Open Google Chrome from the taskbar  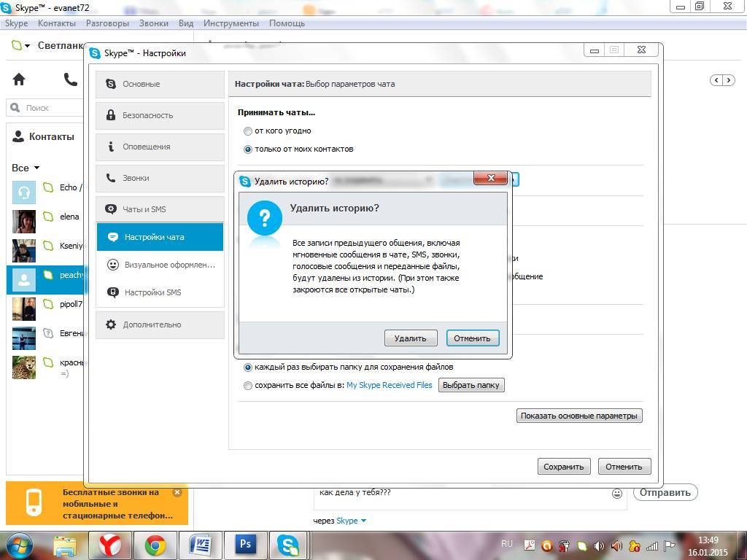155,546
